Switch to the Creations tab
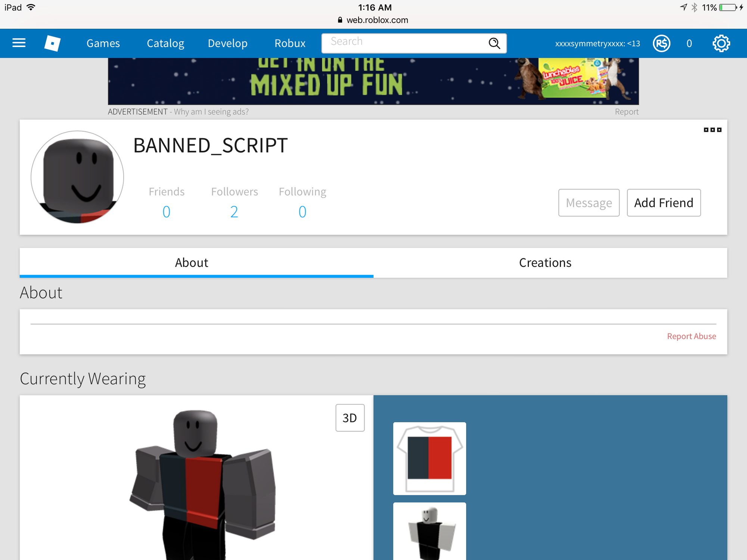 point(545,262)
